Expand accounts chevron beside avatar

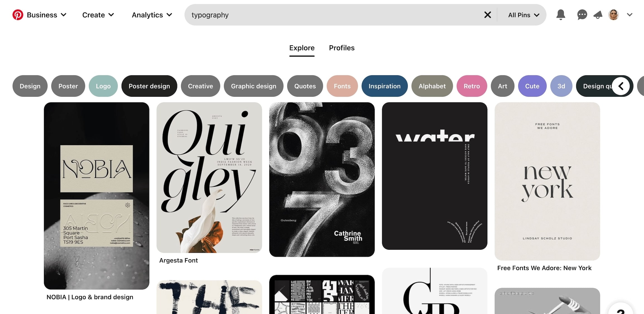tap(629, 15)
